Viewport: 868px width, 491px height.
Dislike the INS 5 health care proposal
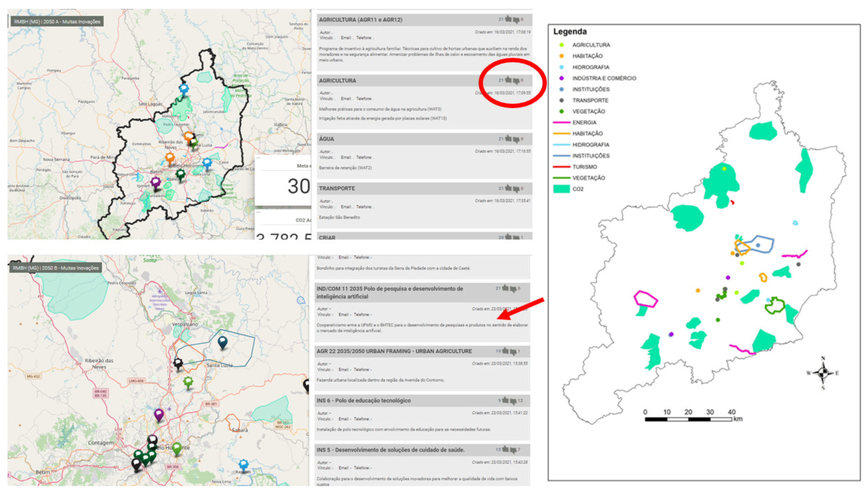pyautogui.click(x=513, y=449)
